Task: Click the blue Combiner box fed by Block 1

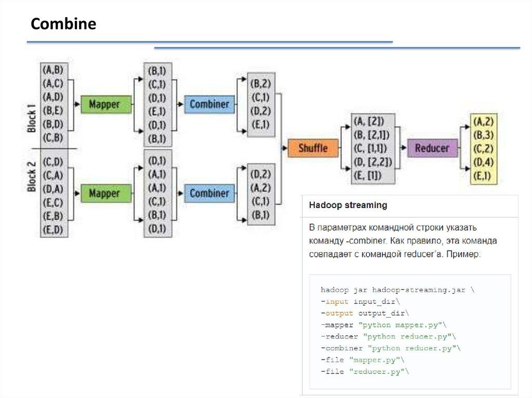Action: [209, 104]
